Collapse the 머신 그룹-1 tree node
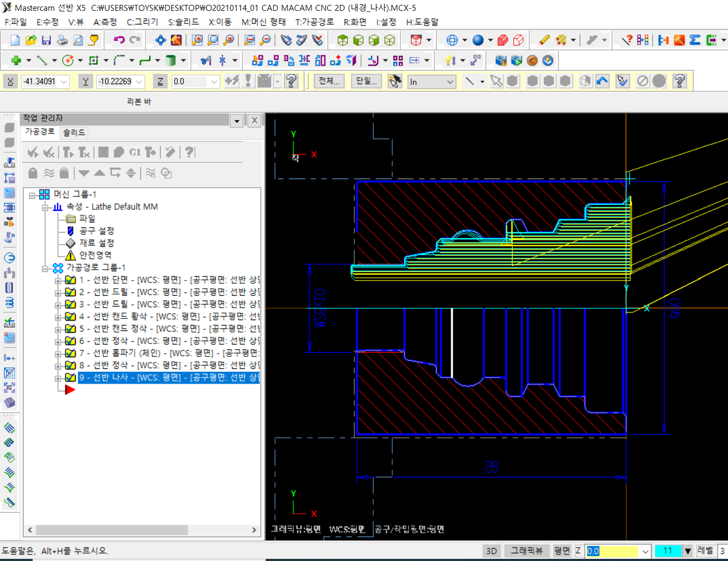728x561 pixels. [x=33, y=195]
